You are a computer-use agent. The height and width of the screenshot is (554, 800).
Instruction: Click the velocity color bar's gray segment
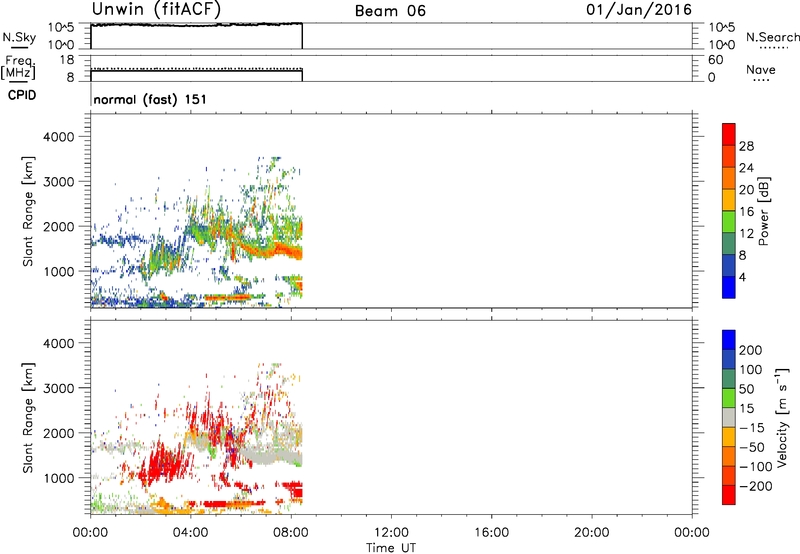tap(729, 417)
